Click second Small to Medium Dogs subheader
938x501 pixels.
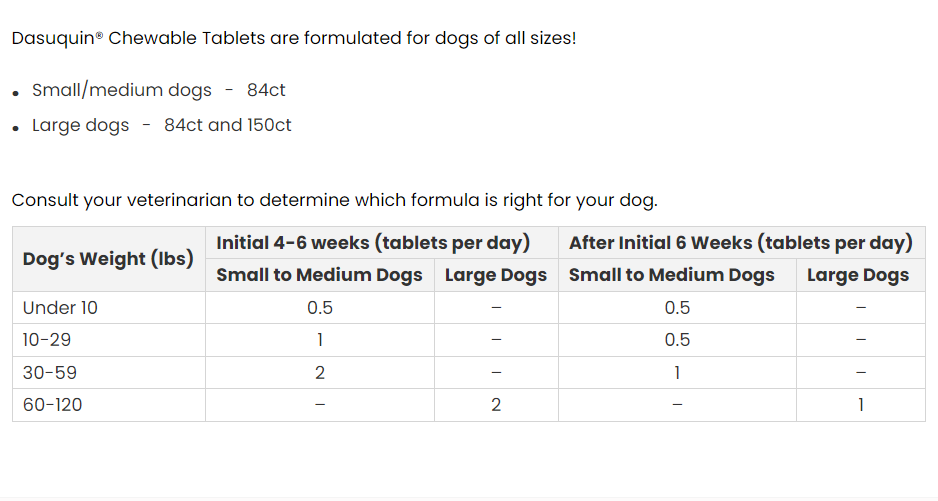(x=672, y=275)
